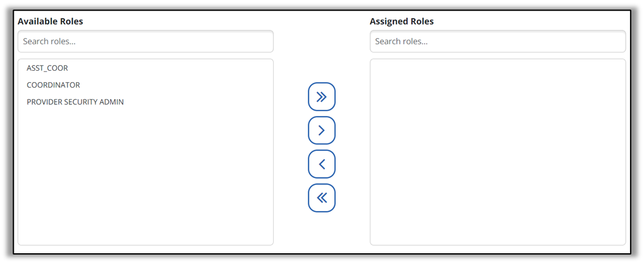Move selected role to Assigned Roles
This screenshot has height=264, width=644.
tap(322, 130)
